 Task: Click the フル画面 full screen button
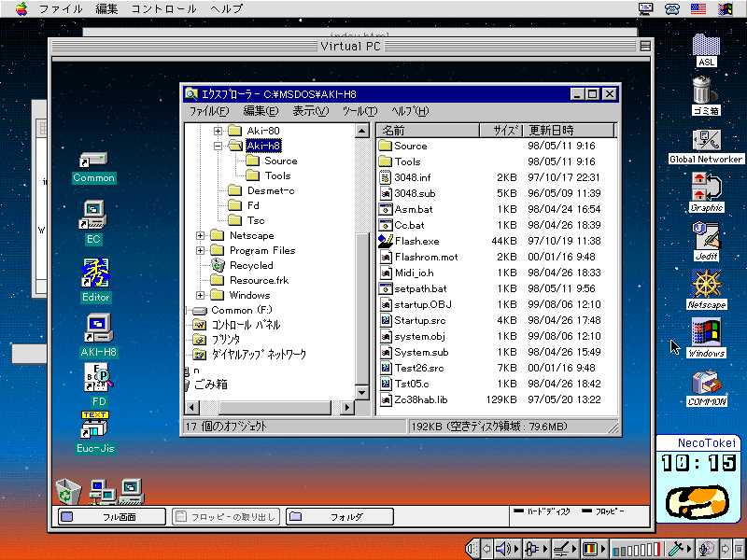pyautogui.click(x=112, y=517)
